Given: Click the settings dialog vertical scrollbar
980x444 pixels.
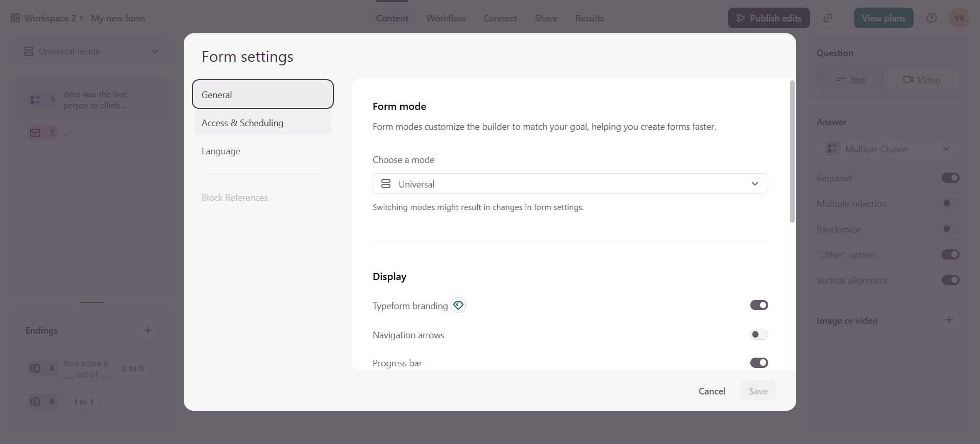Looking at the screenshot, I should pyautogui.click(x=792, y=151).
